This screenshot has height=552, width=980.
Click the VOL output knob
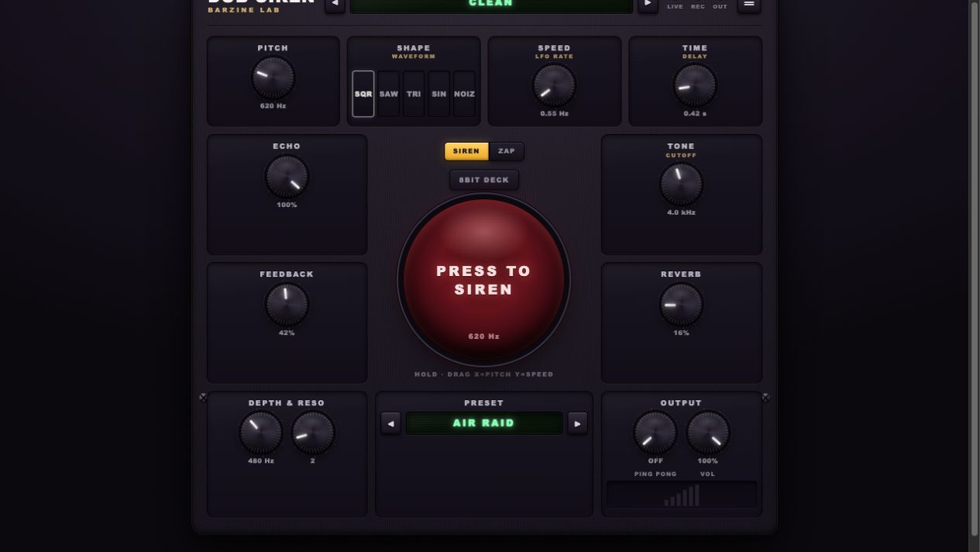click(708, 433)
